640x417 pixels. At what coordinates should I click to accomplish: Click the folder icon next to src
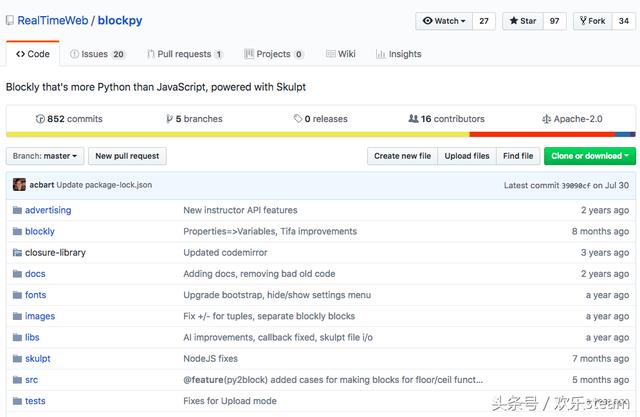pos(17,380)
